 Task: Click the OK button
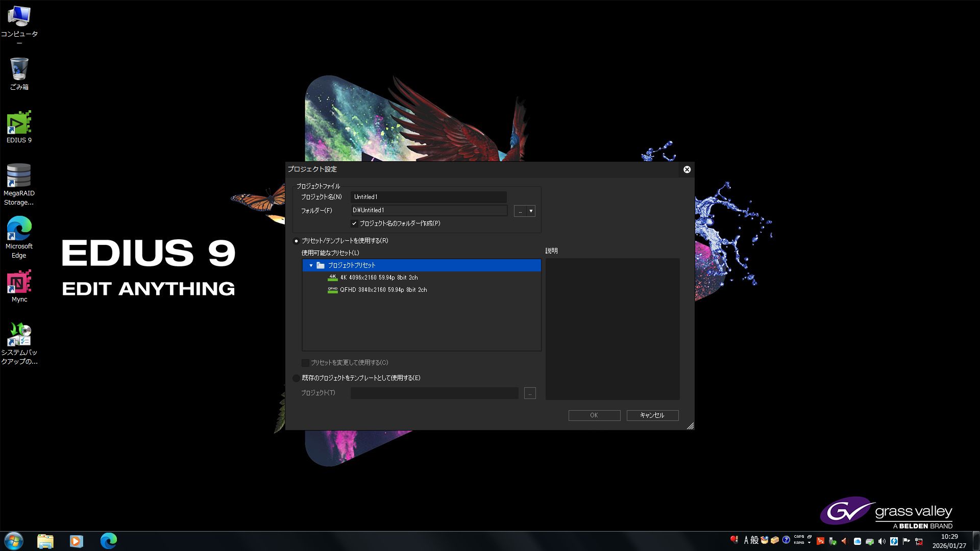point(594,415)
